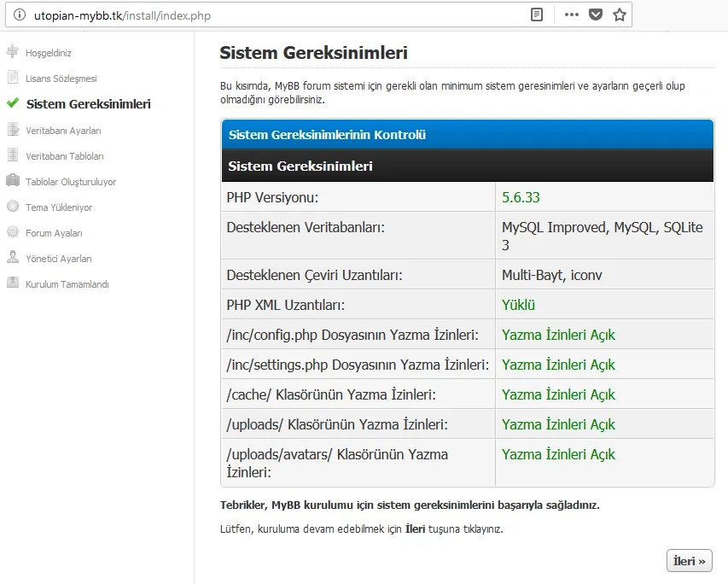Click write-permission status for /uploads/avatars/ row

coord(558,454)
